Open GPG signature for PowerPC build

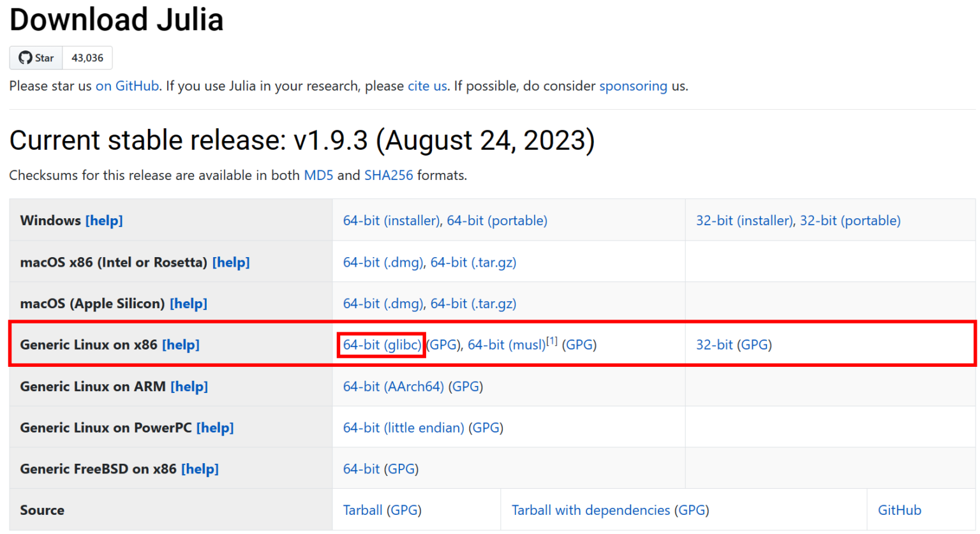486,428
